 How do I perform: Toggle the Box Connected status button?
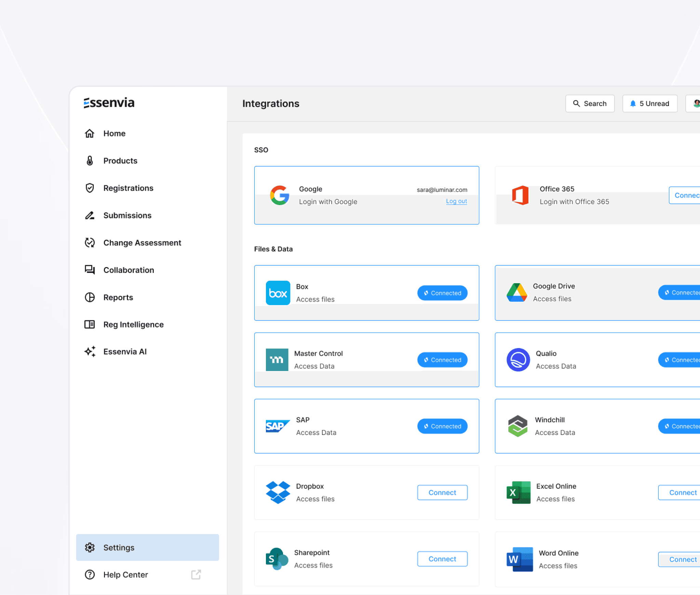pyautogui.click(x=442, y=293)
